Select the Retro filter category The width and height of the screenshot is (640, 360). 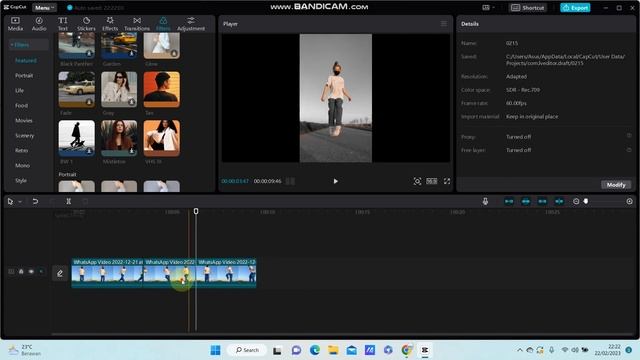click(x=22, y=150)
